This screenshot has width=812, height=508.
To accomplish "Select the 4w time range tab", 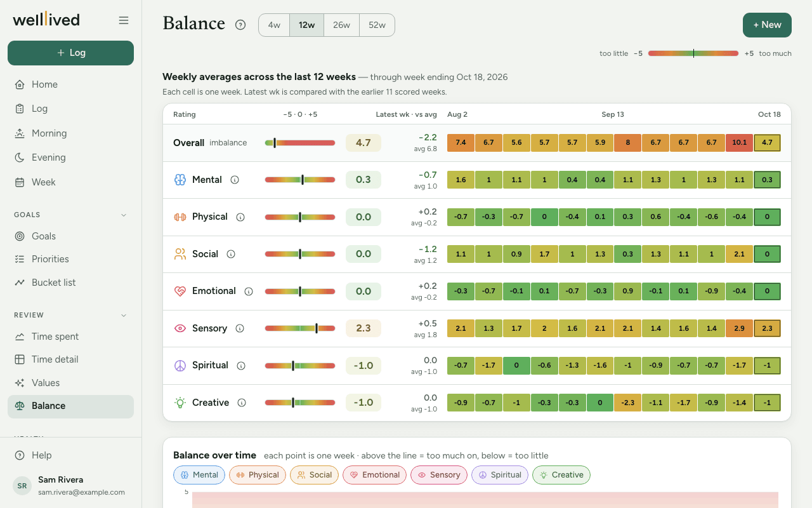I will (x=274, y=25).
